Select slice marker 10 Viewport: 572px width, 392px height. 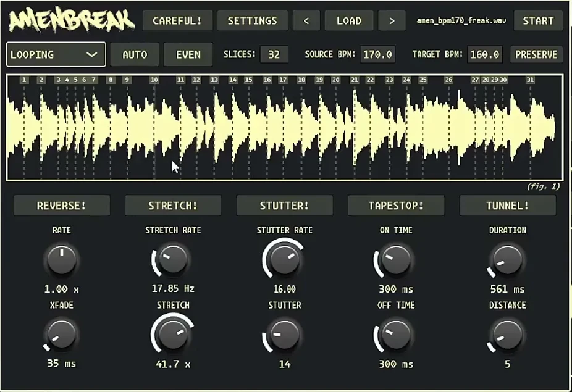(154, 80)
